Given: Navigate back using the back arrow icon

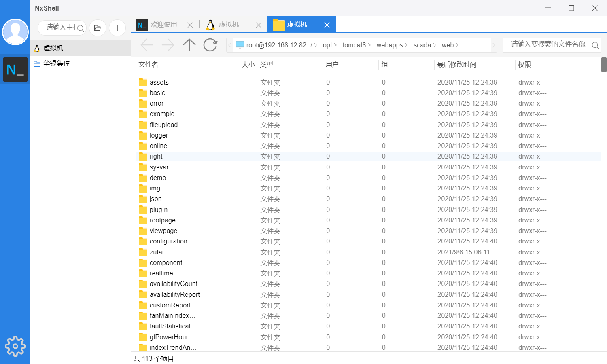Looking at the screenshot, I should (x=147, y=45).
